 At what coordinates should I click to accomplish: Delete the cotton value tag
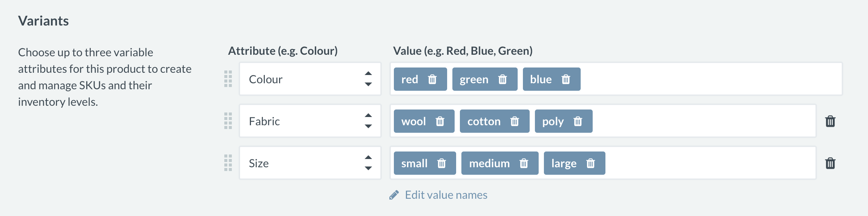click(514, 121)
